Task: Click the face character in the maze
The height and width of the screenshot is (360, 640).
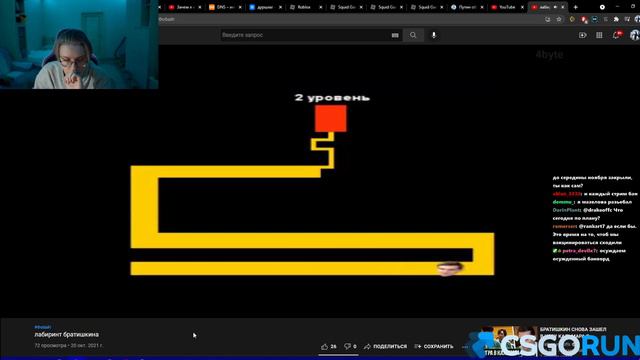Action: pyautogui.click(x=449, y=268)
